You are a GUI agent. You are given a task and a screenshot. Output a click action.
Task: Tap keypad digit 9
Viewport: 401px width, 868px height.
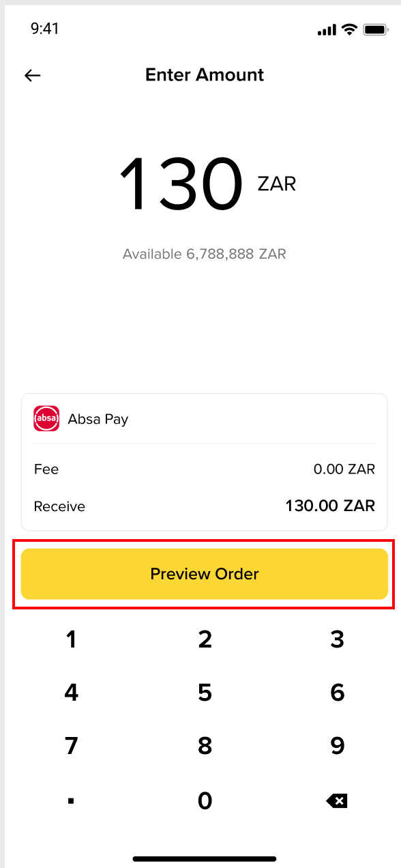[337, 747]
